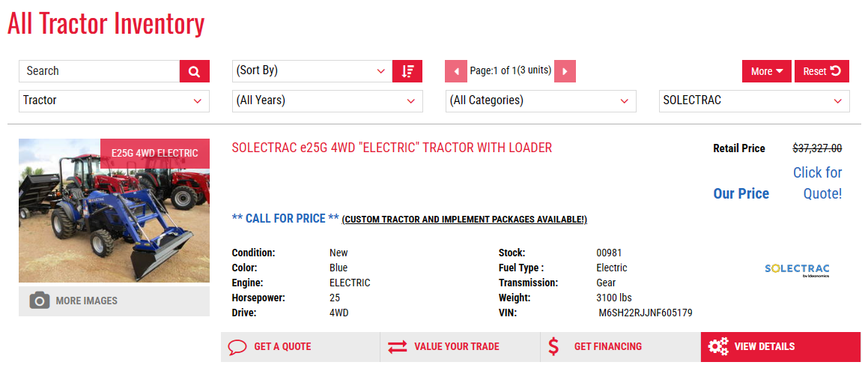
Task: Click the Click for Quote link
Action: [817, 183]
